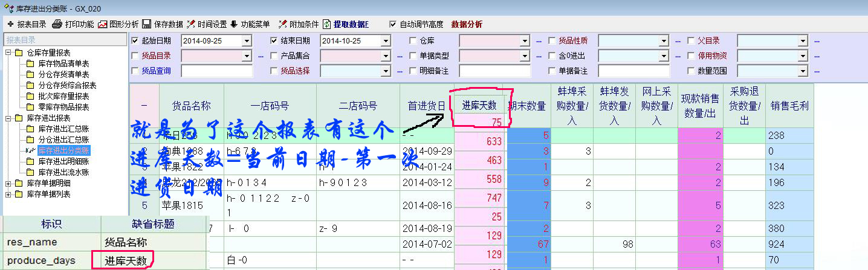Toggle the 自动调节高度 checkbox
Viewport: 868px width, 270px height.
pos(394,24)
